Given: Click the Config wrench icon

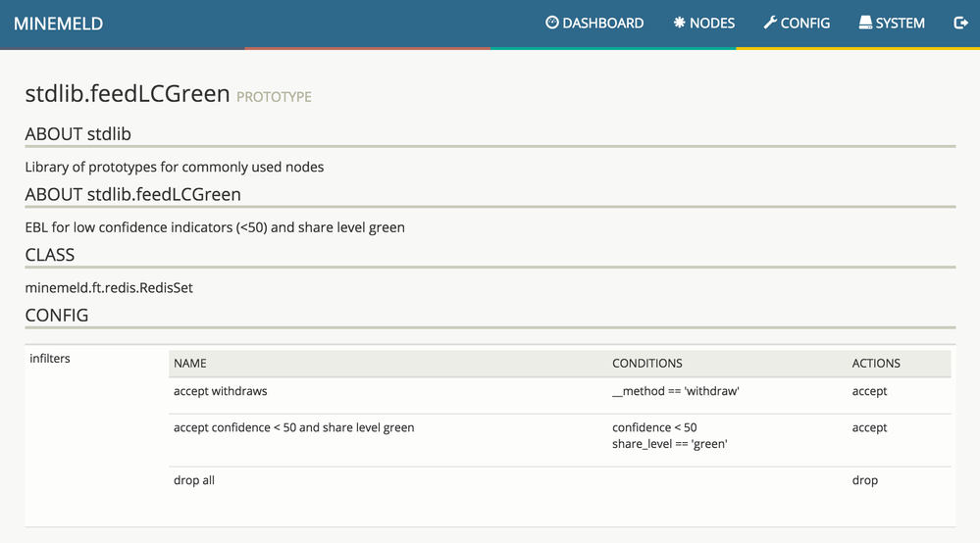Looking at the screenshot, I should pyautogui.click(x=770, y=23).
